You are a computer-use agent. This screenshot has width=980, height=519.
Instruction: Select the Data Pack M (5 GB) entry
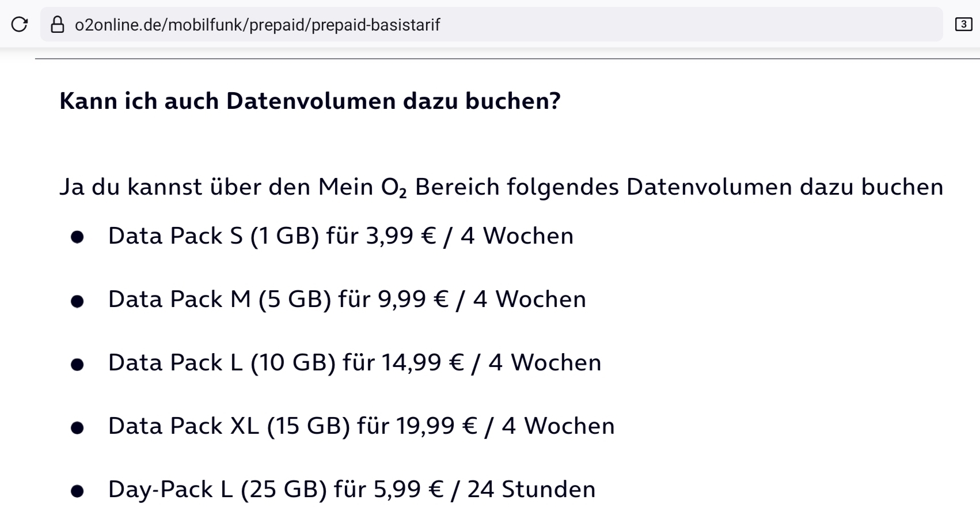[347, 300]
